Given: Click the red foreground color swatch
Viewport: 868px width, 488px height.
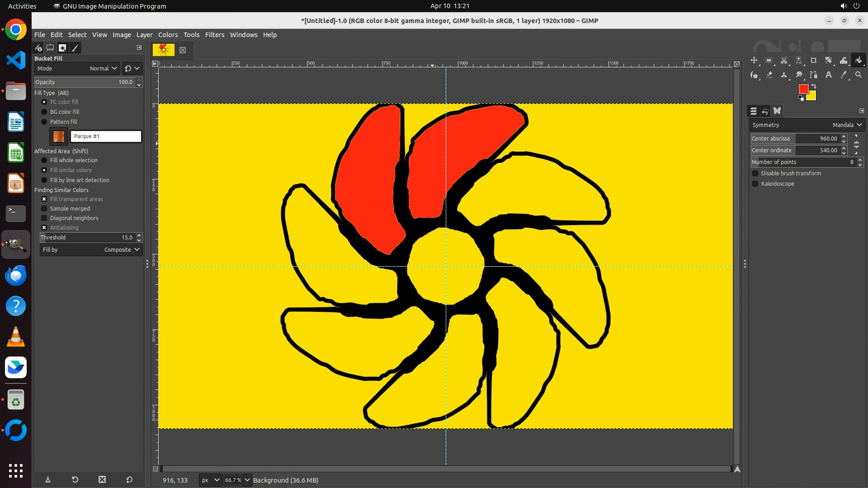Looking at the screenshot, I should click(x=803, y=89).
